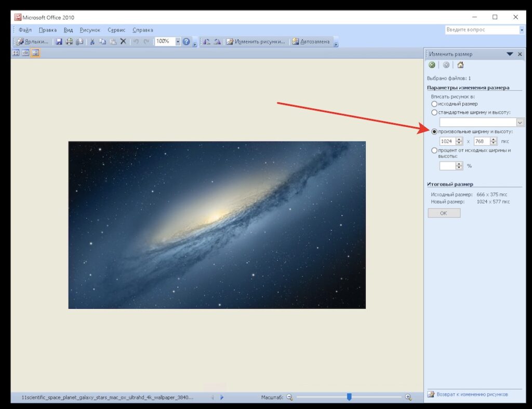Open the Рисунок menu
Viewport: 532px width, 409px height.
(x=90, y=30)
